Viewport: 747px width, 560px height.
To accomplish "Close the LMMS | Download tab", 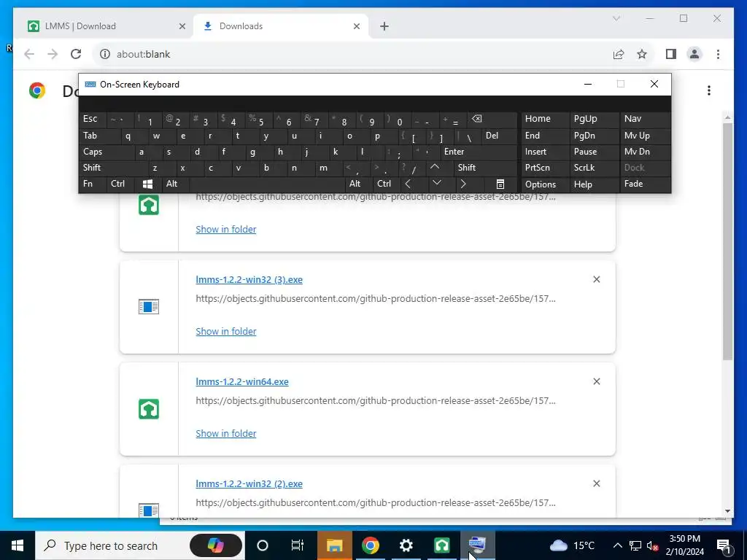I will pyautogui.click(x=182, y=26).
